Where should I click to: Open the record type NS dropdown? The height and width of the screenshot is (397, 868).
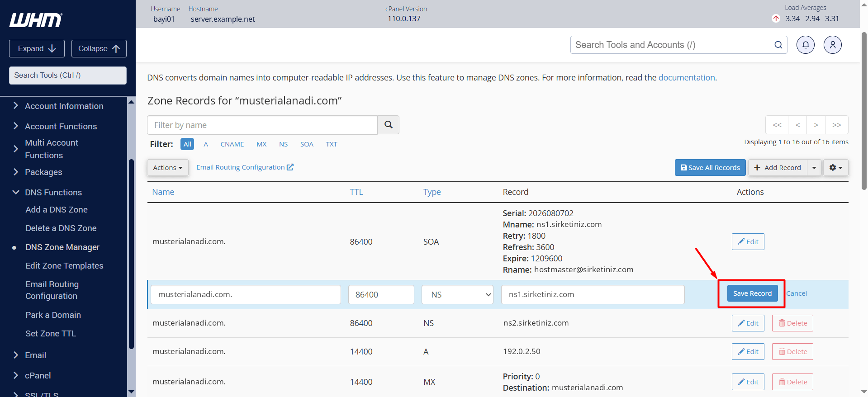[x=457, y=294]
